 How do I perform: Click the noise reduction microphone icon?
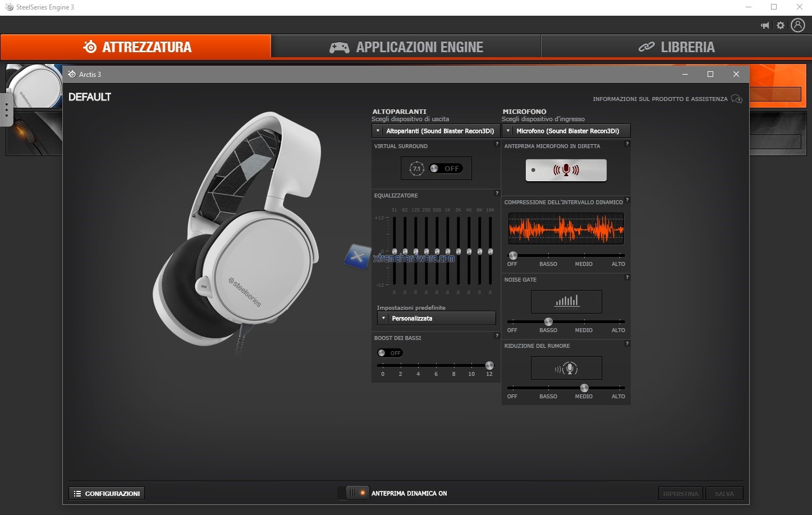pyautogui.click(x=566, y=369)
